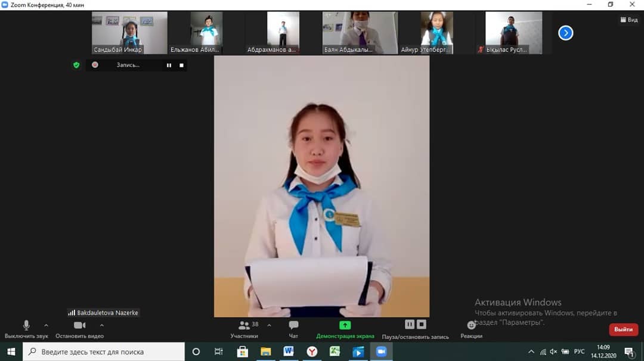Screen dimensions: 644x361
Task: Open the Чат chat panel
Action: coord(293,329)
